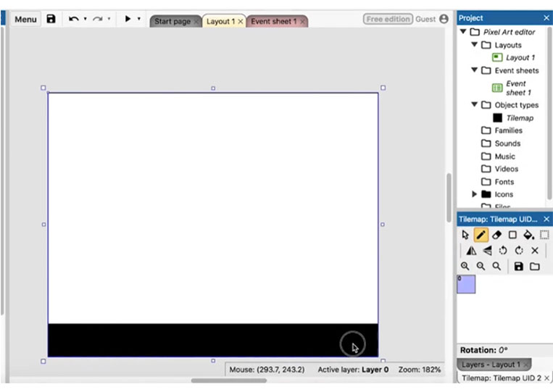Rotate tile counter-clockwise

[503, 251]
